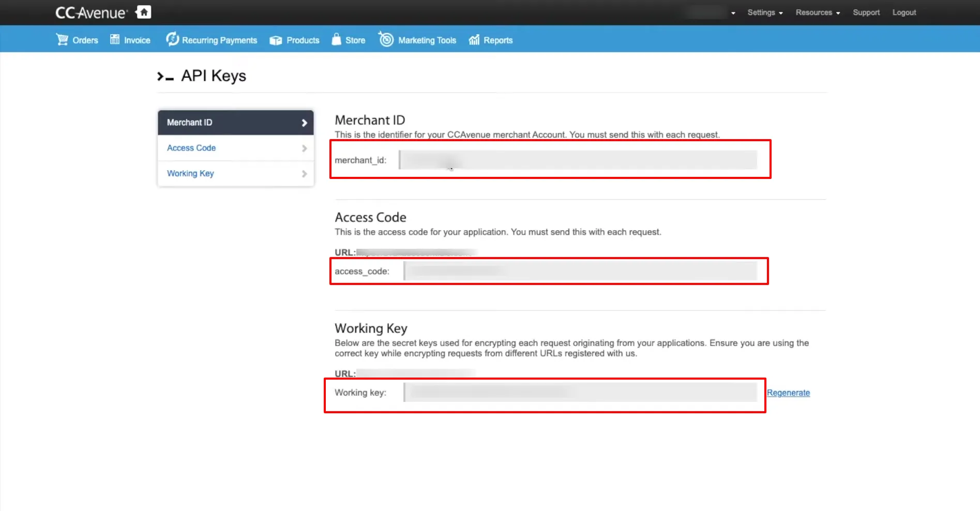Select Access Code in the sidebar
This screenshot has height=511, width=980.
click(x=236, y=148)
